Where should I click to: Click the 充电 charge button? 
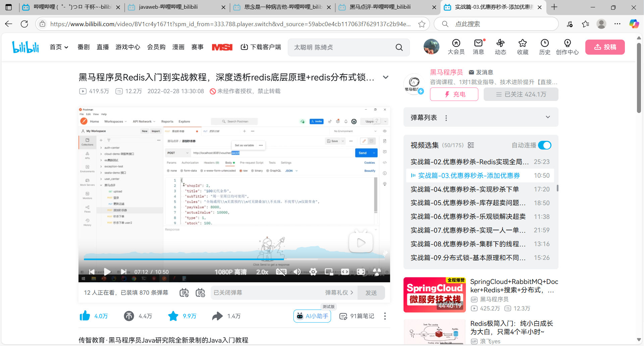[454, 94]
